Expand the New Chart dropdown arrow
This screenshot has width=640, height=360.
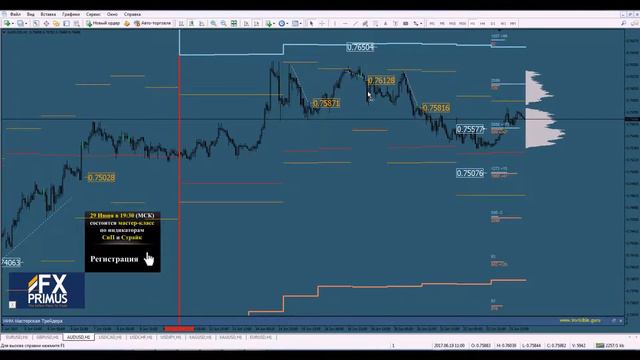[13, 24]
